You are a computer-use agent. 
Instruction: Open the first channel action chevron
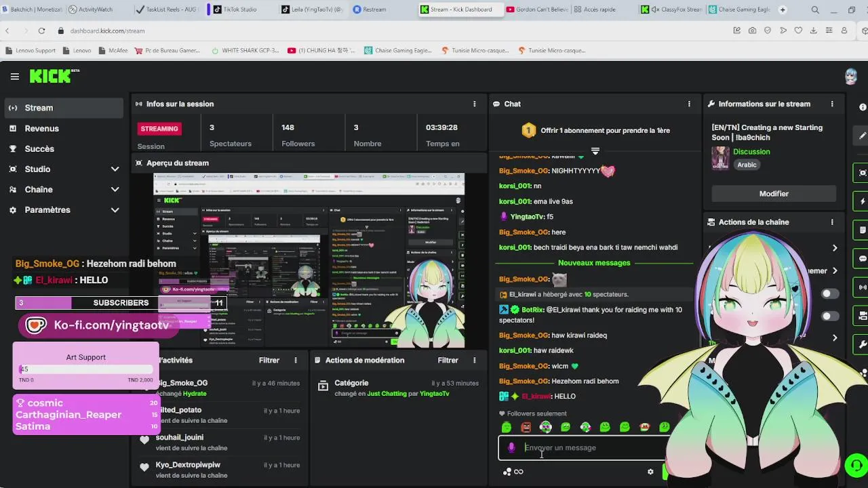[835, 248]
